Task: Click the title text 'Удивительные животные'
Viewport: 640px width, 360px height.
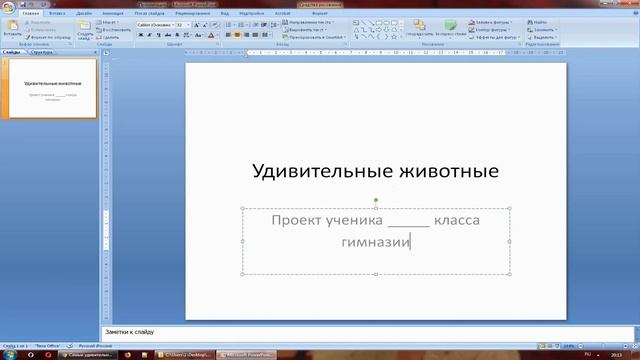Action: 376,171
